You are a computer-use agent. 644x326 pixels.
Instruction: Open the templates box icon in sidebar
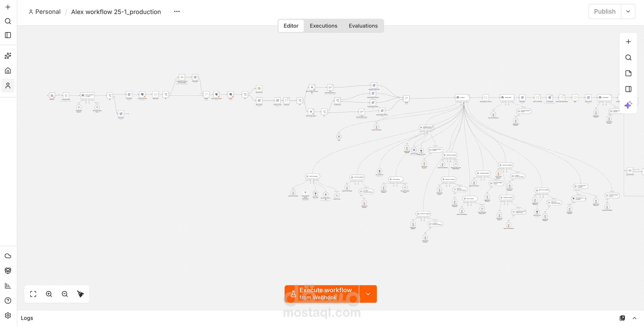pyautogui.click(x=8, y=270)
